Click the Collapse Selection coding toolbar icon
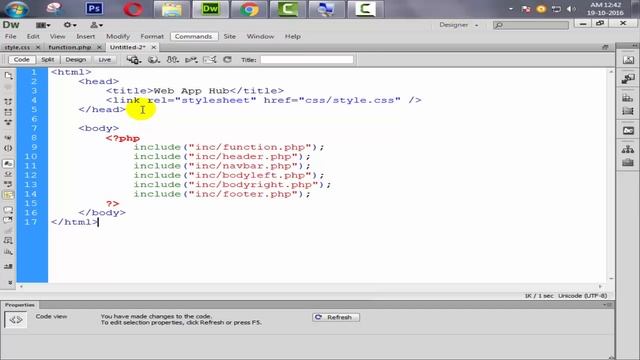This screenshot has height=360, width=640. click(x=8, y=112)
